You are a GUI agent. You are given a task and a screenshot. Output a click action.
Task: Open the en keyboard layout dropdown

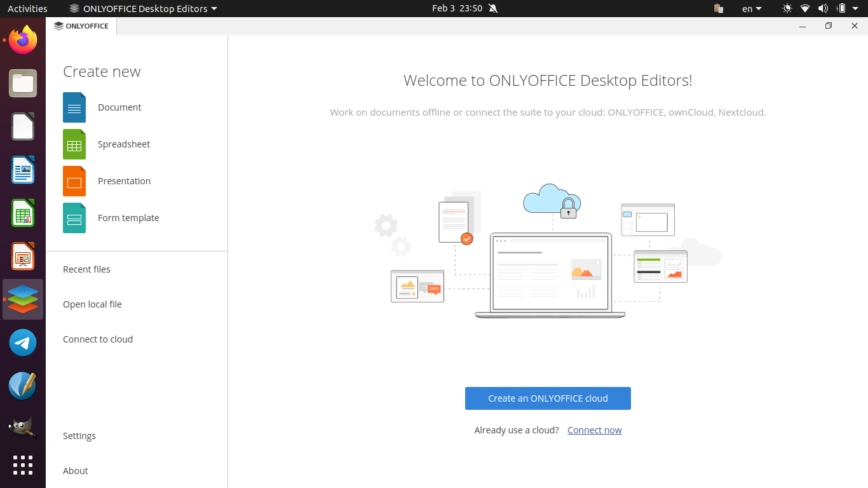[x=752, y=8]
